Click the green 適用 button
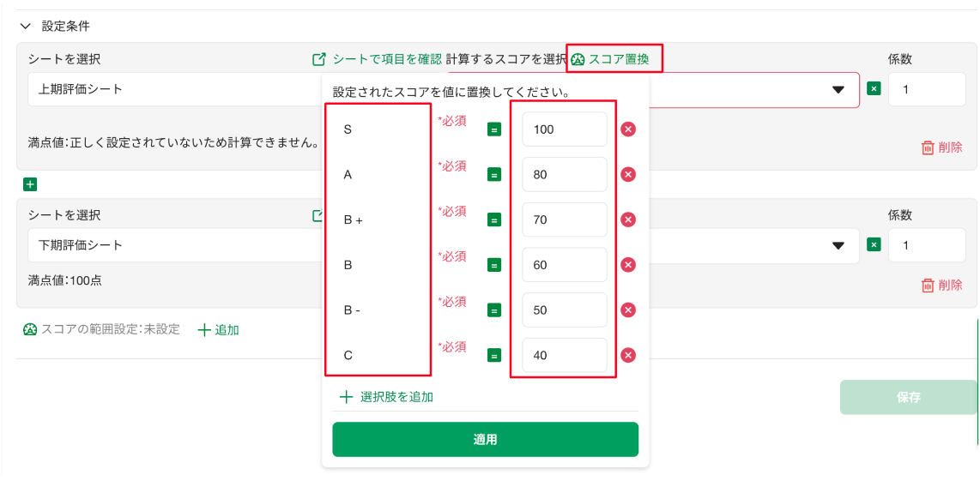Screen dimensions: 980x481 click(x=485, y=439)
